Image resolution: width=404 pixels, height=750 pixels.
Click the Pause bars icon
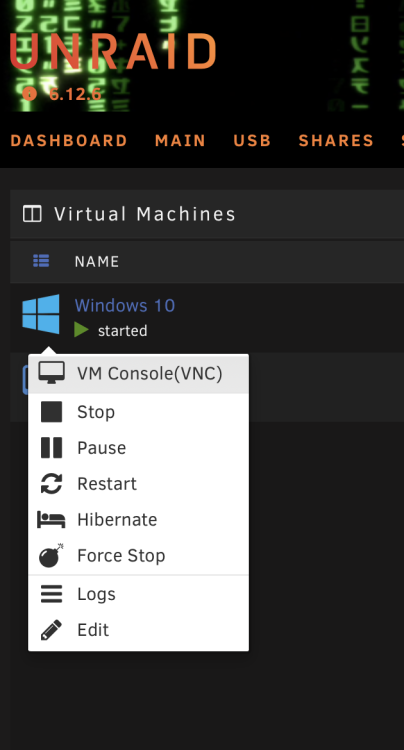tap(51, 448)
